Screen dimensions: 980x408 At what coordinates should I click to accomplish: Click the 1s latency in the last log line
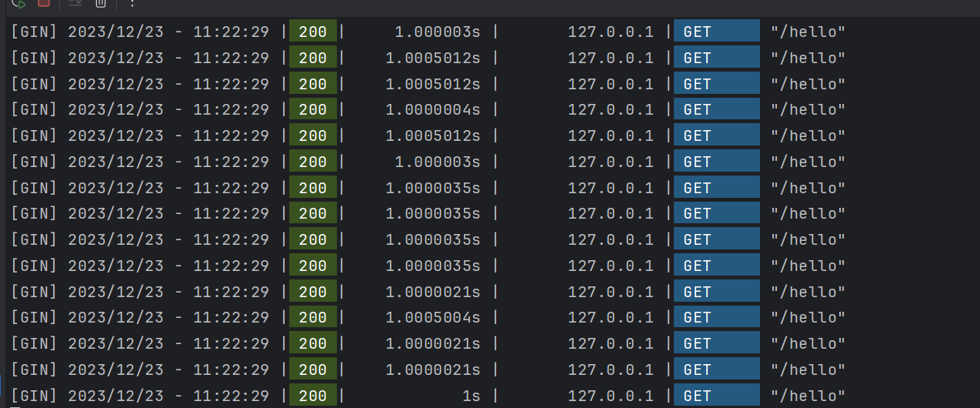tap(471, 396)
